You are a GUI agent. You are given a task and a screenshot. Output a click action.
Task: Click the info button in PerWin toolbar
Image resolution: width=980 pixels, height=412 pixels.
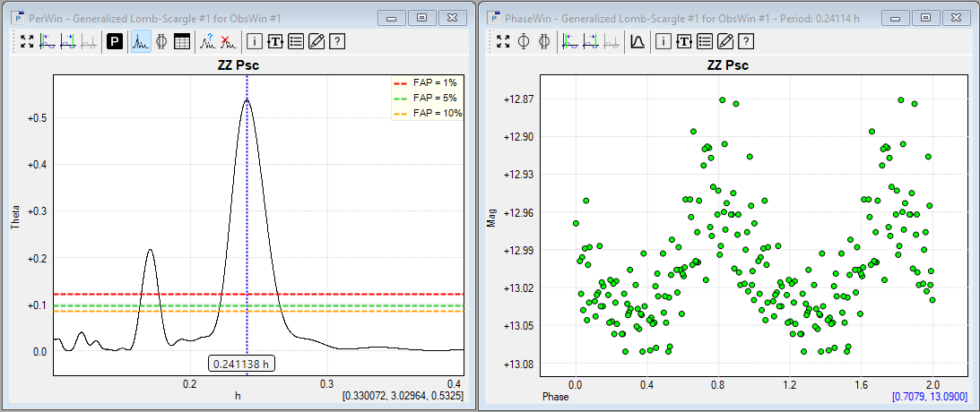click(255, 41)
